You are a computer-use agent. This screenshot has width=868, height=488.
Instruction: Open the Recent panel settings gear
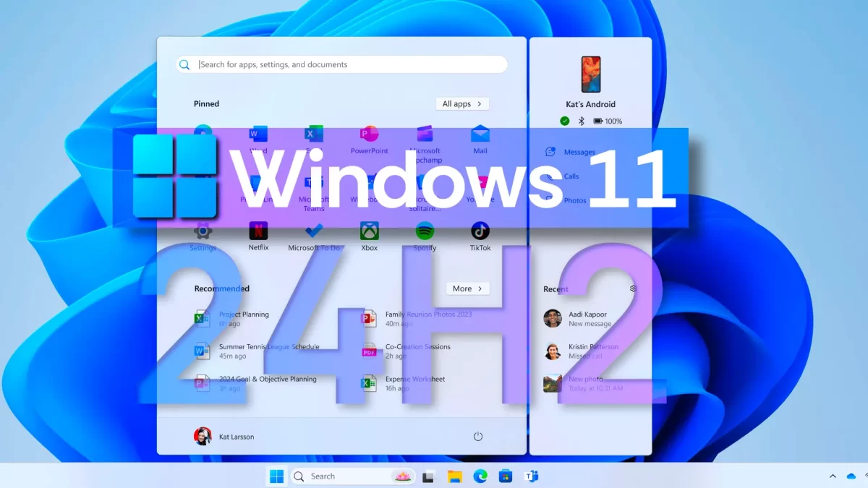(632, 288)
